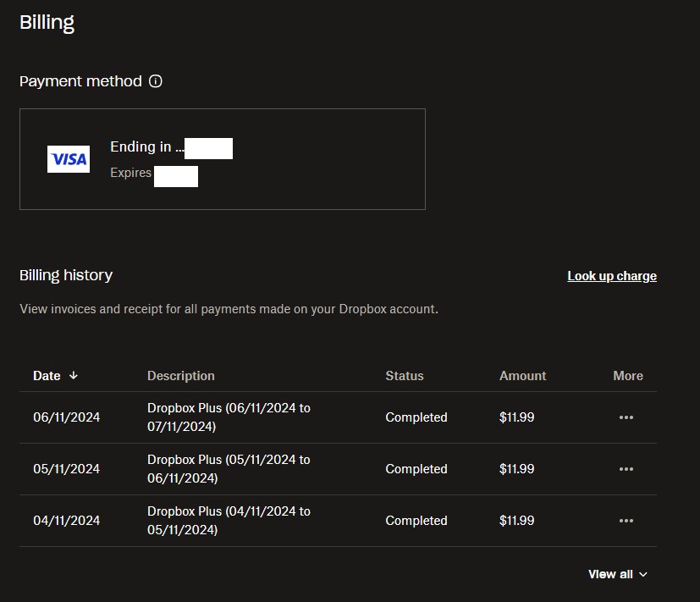Click the card Expires label
The height and width of the screenshot is (602, 700).
pyautogui.click(x=131, y=173)
